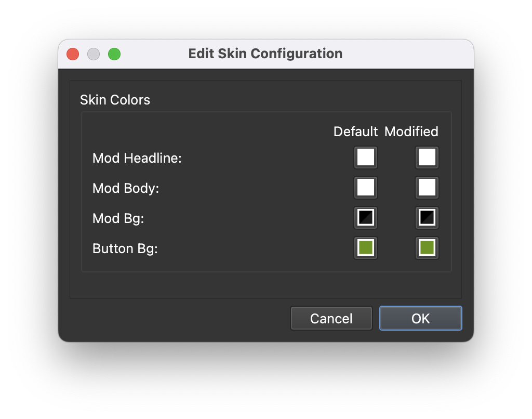Confirm changes with the OK button
Image resolution: width=532 pixels, height=419 pixels.
[421, 319]
